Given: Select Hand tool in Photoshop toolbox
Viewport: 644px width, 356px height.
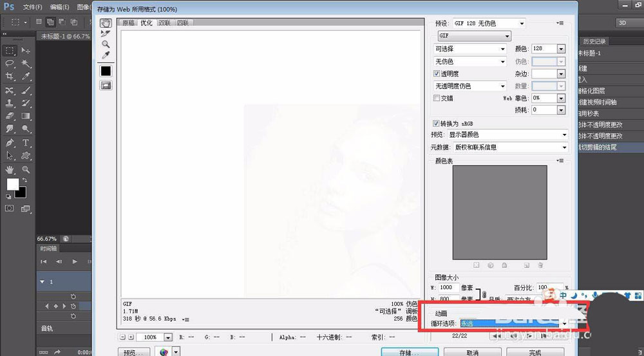Looking at the screenshot, I should 10,169.
